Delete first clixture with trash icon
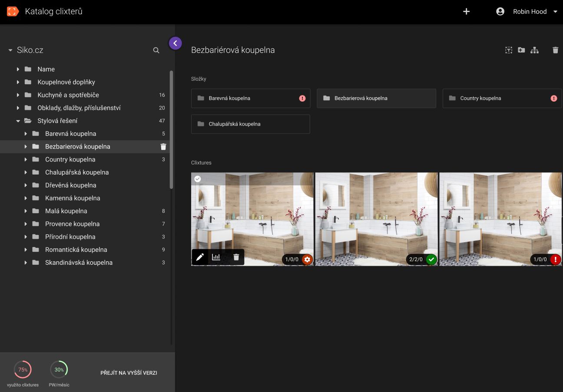Screen dimensions: 563x392 tap(236, 257)
